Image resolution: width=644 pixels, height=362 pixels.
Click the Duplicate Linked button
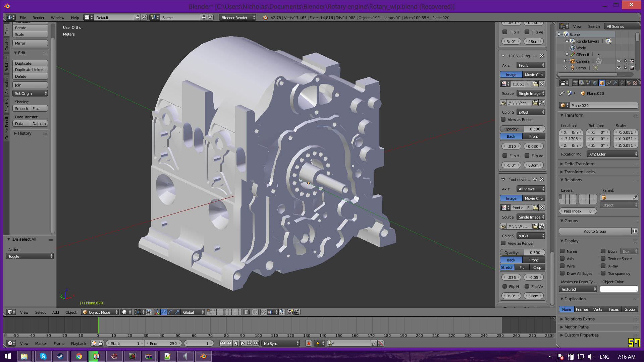coord(30,70)
